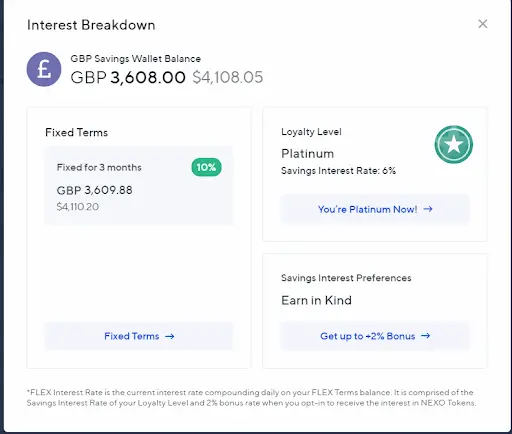This screenshot has width=512, height=434.
Task: Click arrow icon beside +2% Bonus
Action: (x=426, y=336)
